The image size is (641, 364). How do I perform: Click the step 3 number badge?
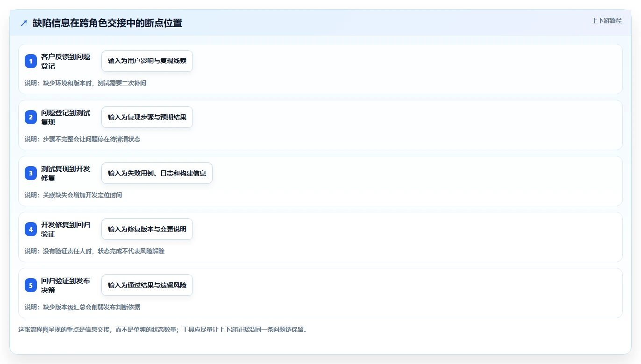(31, 173)
